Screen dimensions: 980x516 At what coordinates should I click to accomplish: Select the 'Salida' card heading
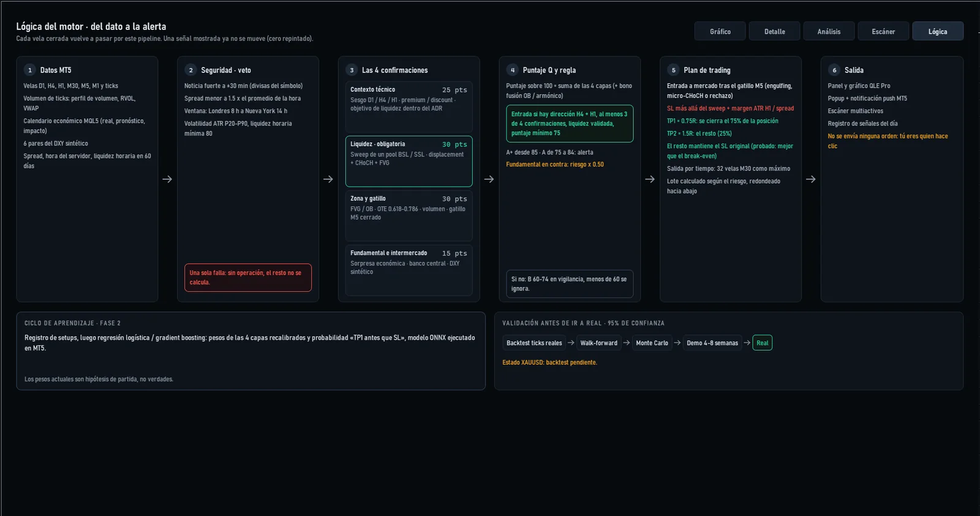pyautogui.click(x=854, y=70)
